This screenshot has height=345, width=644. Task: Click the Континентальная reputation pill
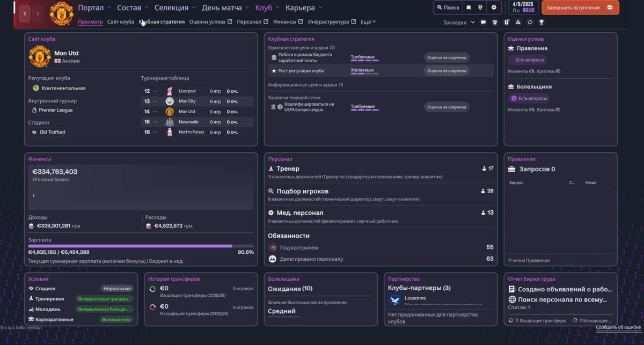pos(59,88)
